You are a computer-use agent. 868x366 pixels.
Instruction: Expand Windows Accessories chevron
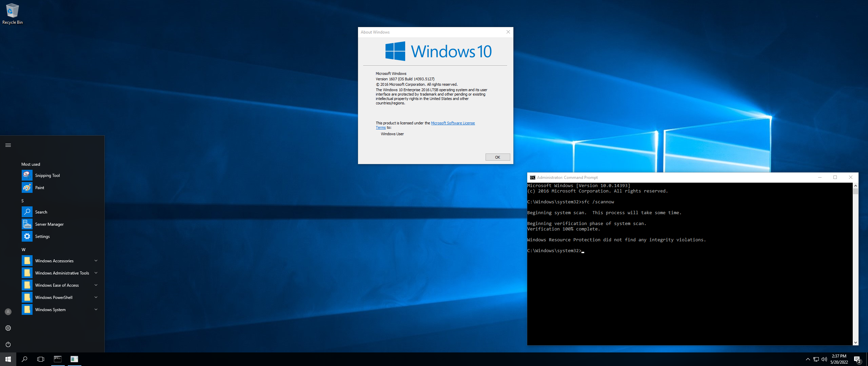[x=96, y=261]
